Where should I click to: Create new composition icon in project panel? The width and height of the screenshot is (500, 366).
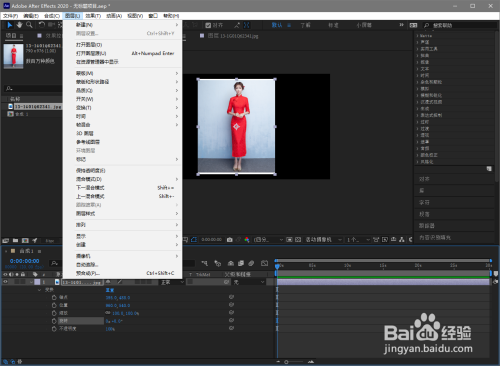click(25, 240)
